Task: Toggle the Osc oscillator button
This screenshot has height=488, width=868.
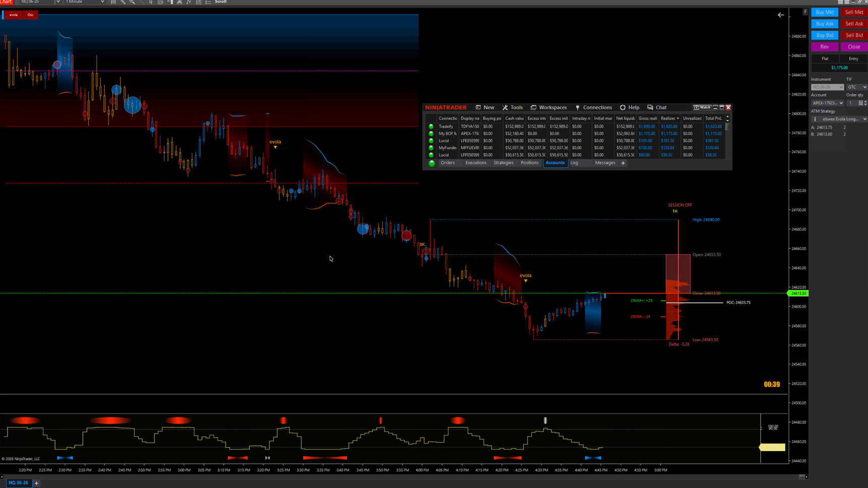Action: point(30,15)
